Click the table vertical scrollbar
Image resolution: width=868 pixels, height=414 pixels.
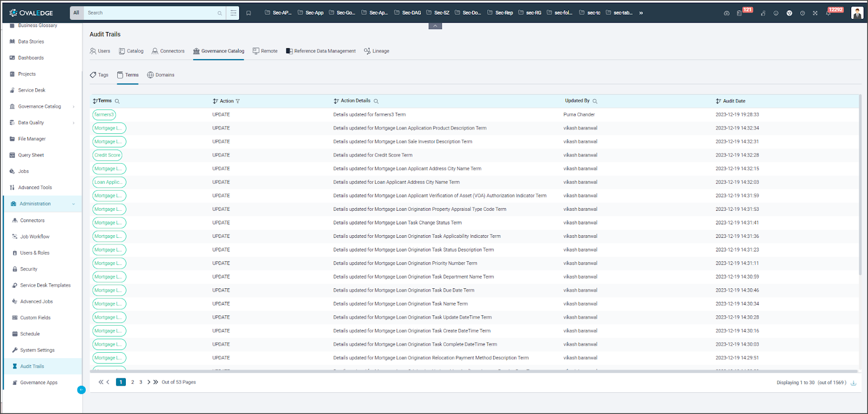click(x=860, y=184)
